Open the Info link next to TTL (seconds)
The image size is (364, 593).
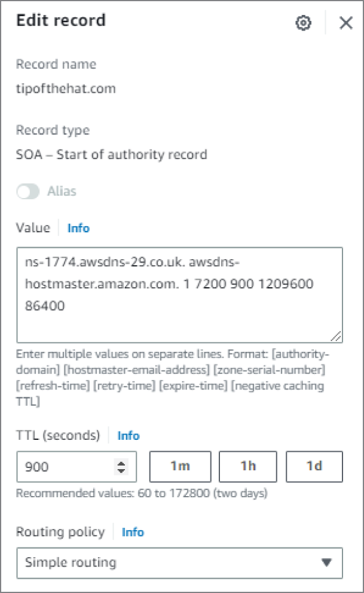click(129, 436)
